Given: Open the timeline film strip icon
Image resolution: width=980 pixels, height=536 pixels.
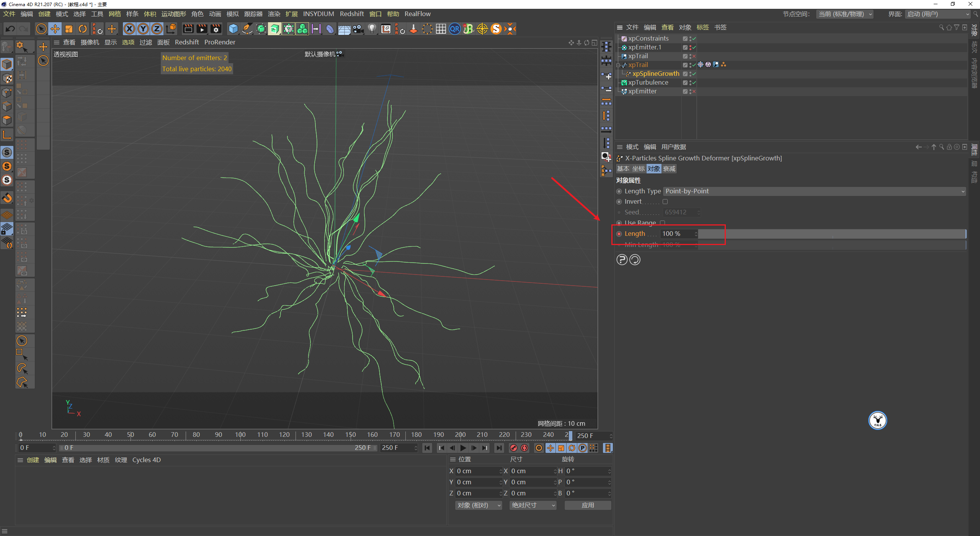Looking at the screenshot, I should (x=608, y=448).
